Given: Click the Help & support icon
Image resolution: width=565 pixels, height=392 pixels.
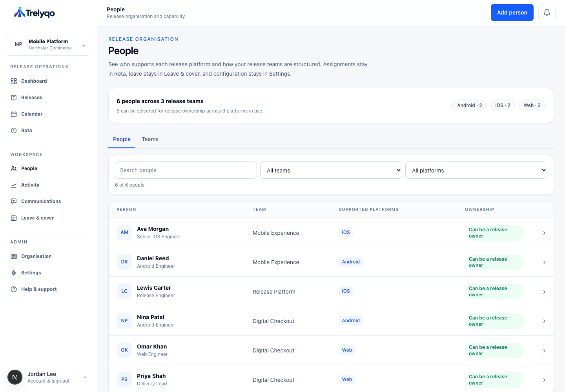Looking at the screenshot, I should click(x=14, y=289).
